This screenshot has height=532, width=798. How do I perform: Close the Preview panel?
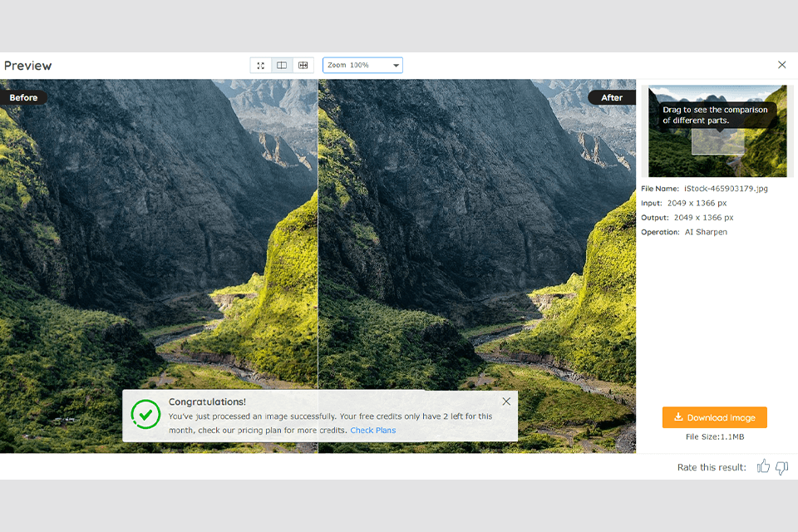coord(781,64)
